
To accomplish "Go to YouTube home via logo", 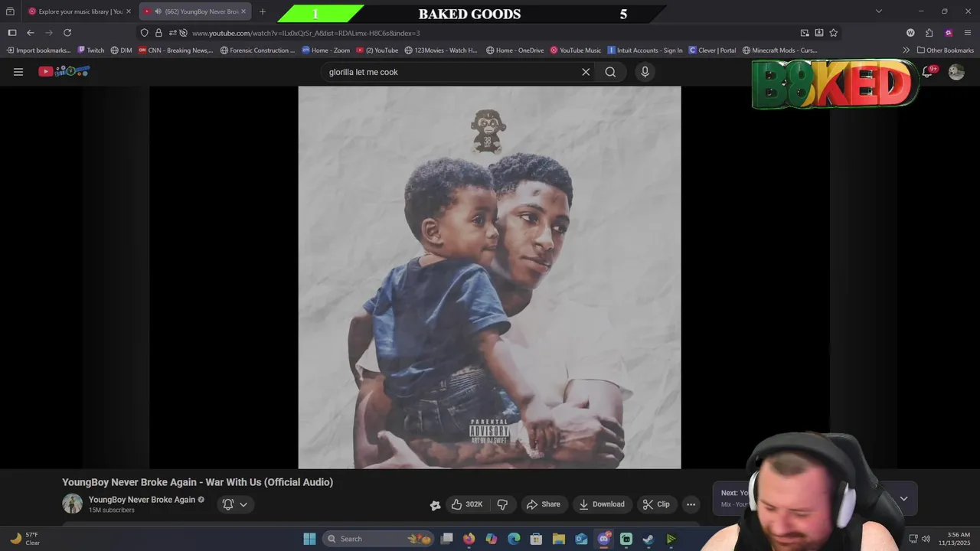I will coord(64,71).
